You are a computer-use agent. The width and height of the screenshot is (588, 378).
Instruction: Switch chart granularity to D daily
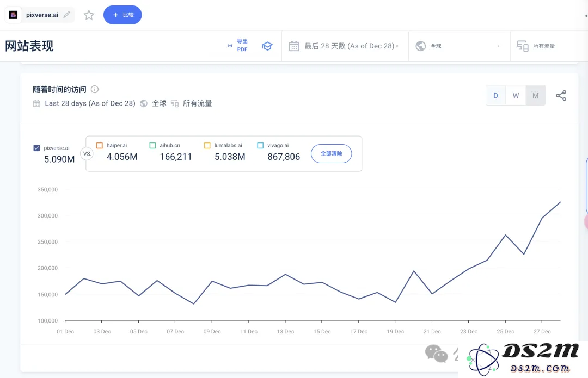[496, 96]
